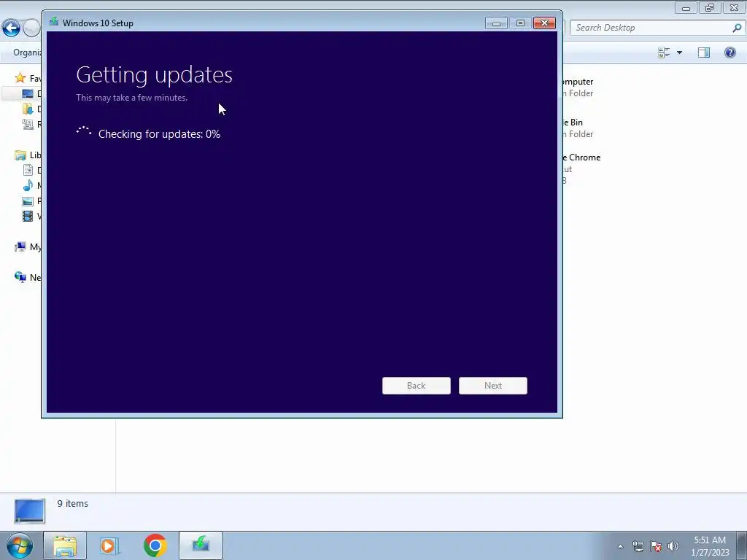Screen dimensions: 747x560
Task: Select the Pictures library icon
Action: click(x=28, y=201)
